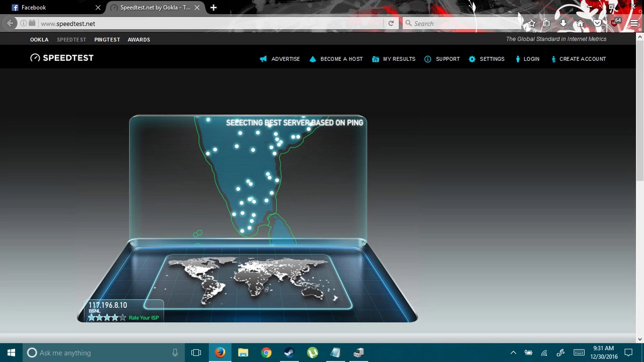This screenshot has height=362, width=644.
Task: Click the camera icon beside MY RESULTS
Action: (375, 59)
